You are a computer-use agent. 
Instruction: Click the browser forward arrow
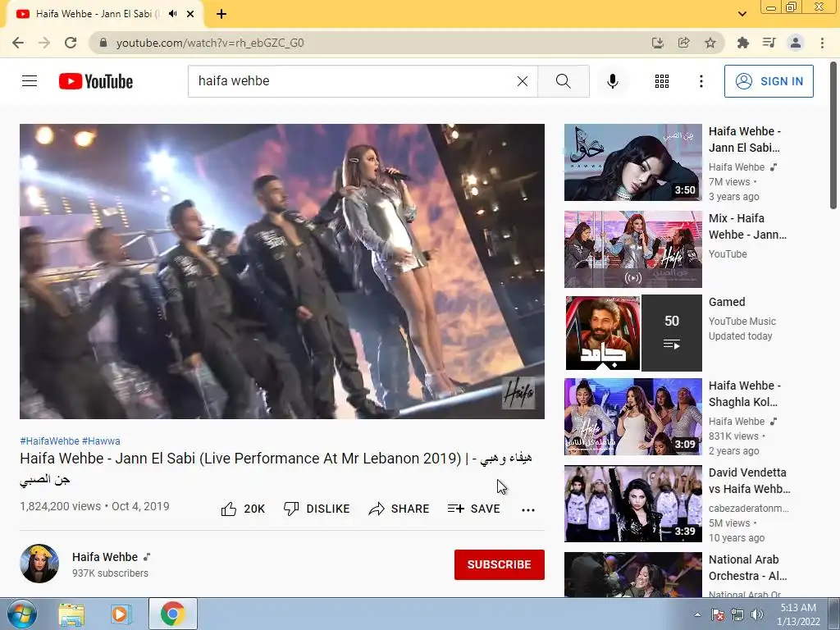[x=44, y=43]
